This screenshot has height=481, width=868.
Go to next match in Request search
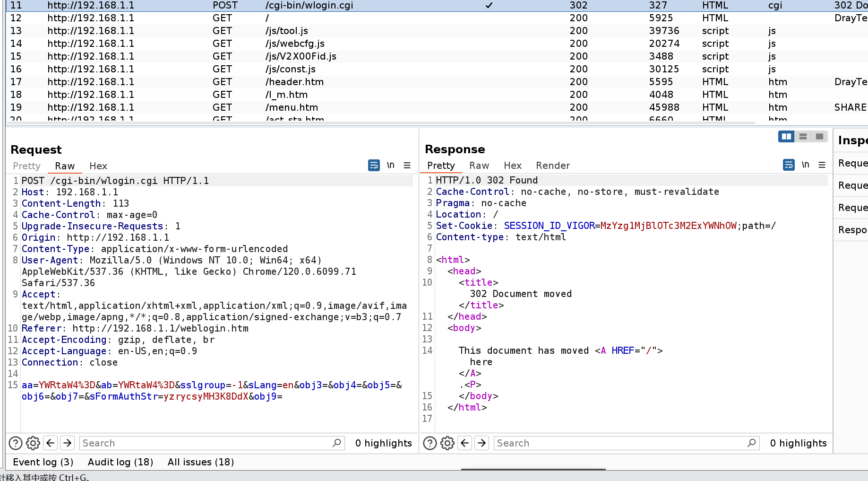point(68,443)
